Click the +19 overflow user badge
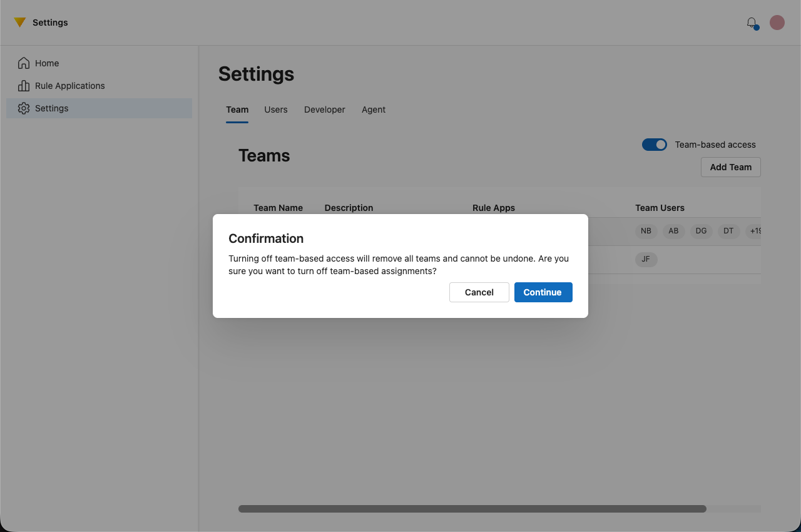Image resolution: width=801 pixels, height=532 pixels. click(x=754, y=231)
